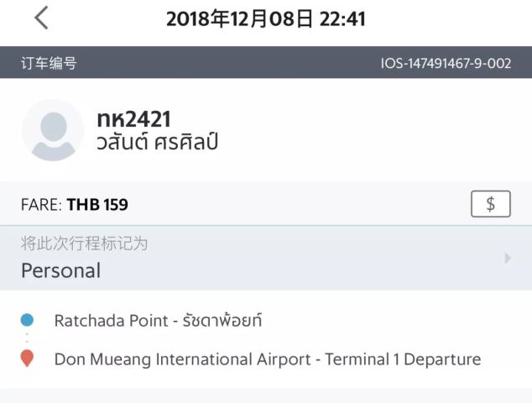Image resolution: width=532 pixels, height=403 pixels.
Task: Tap the trip date and time title
Action: coord(265,18)
